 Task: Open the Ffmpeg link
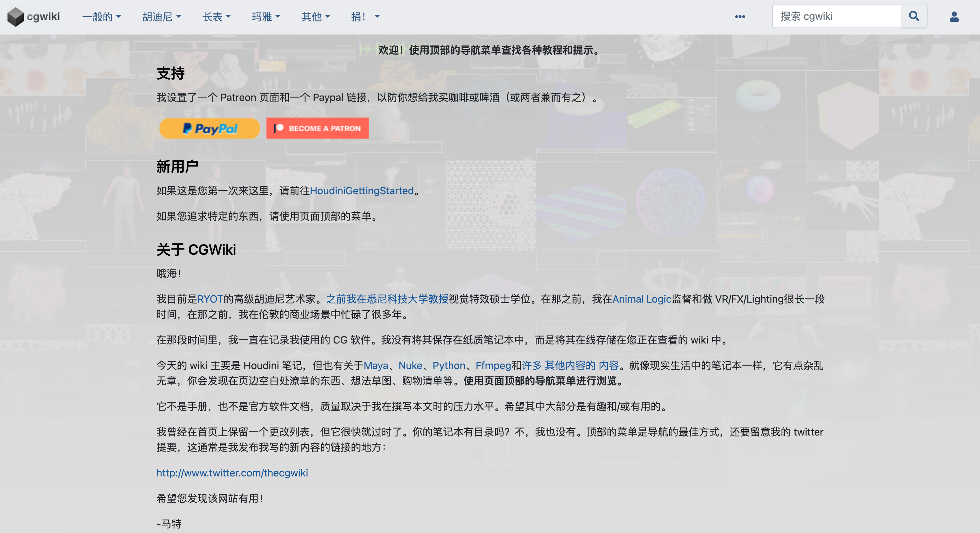click(x=494, y=366)
